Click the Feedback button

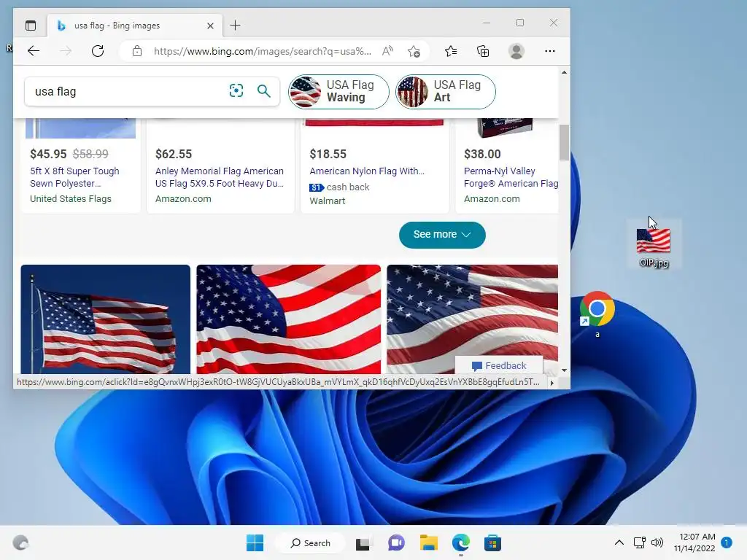499,366
